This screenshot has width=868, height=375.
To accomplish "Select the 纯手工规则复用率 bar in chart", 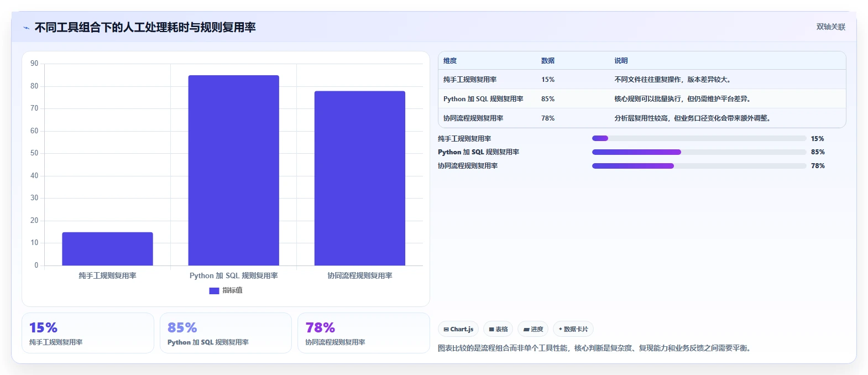I will pyautogui.click(x=107, y=249).
